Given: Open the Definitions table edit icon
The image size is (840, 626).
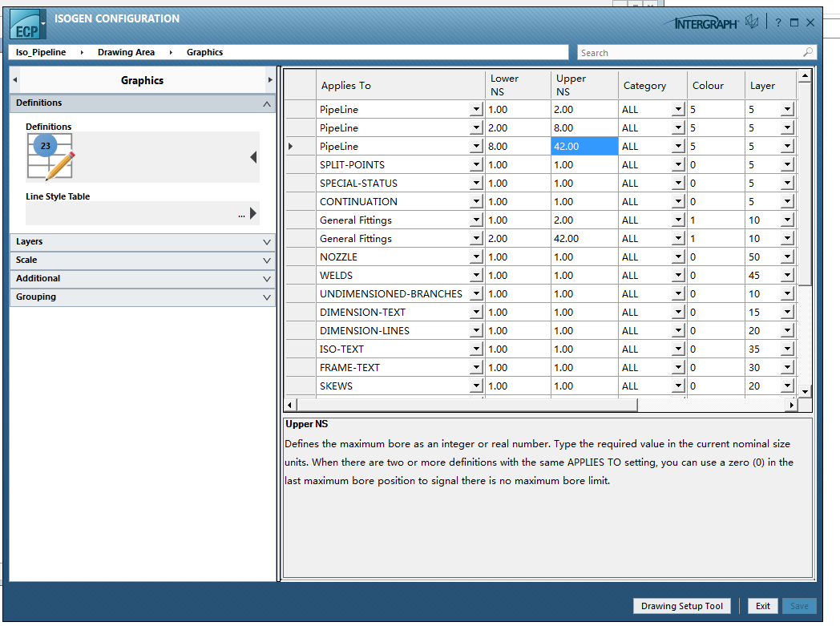Looking at the screenshot, I should [x=50, y=157].
